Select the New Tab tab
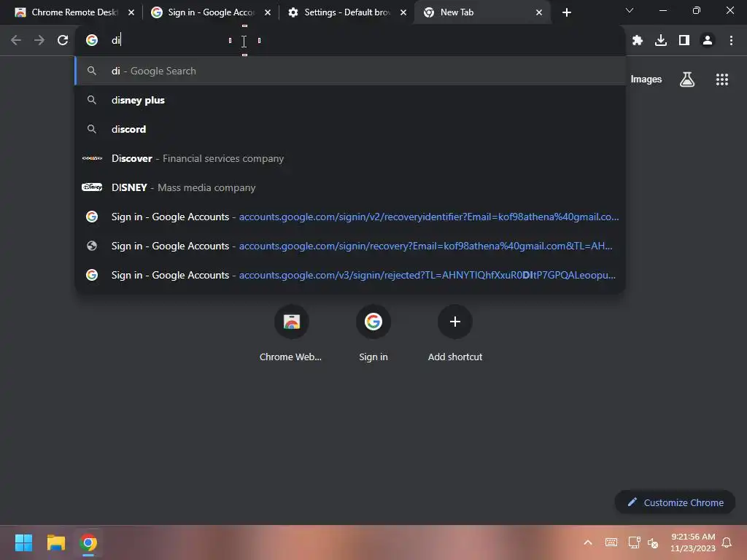The width and height of the screenshot is (747, 560). pos(482,12)
